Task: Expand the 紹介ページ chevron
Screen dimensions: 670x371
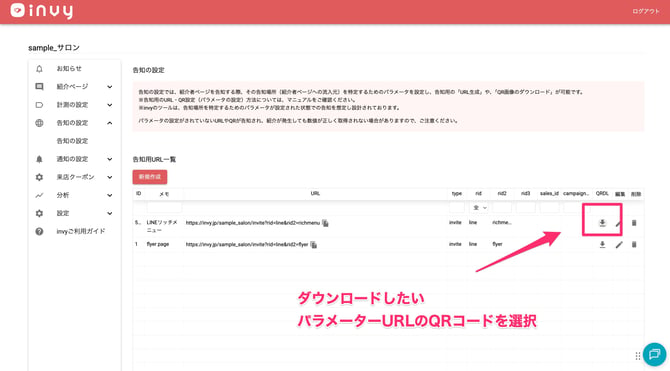Action: 110,87
